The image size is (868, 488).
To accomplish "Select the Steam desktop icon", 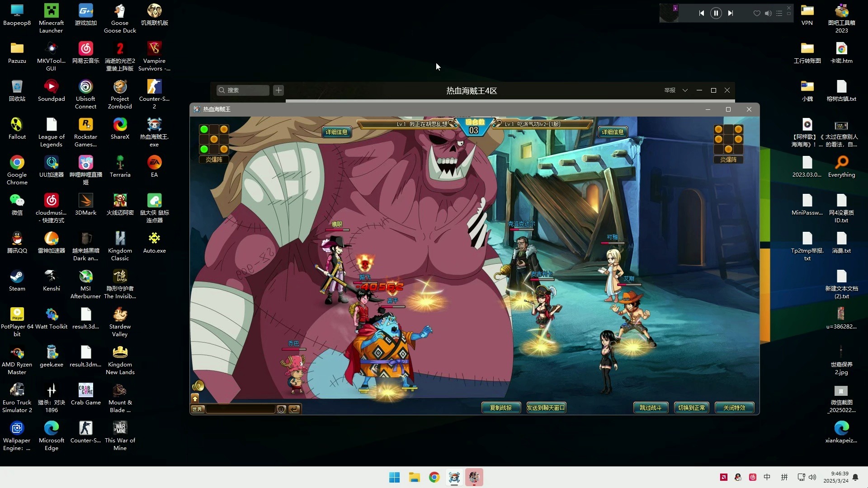I will click(x=17, y=281).
